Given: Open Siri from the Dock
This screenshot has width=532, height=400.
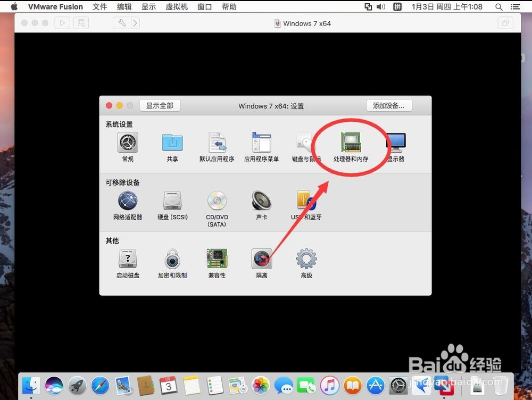Looking at the screenshot, I should click(54, 386).
